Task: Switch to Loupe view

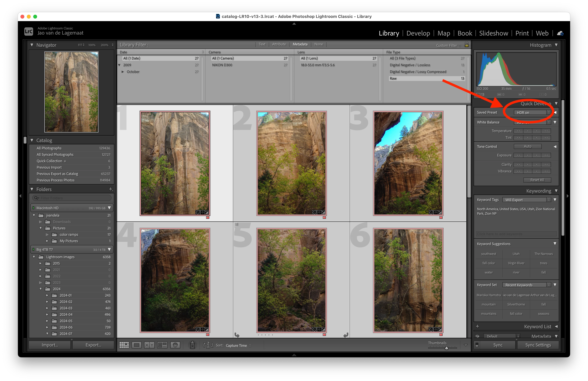Action: 137,345
